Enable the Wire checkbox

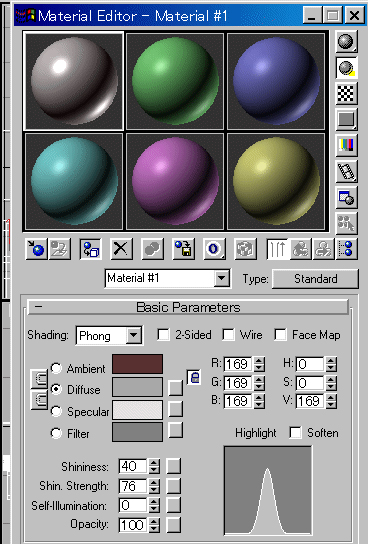228,335
